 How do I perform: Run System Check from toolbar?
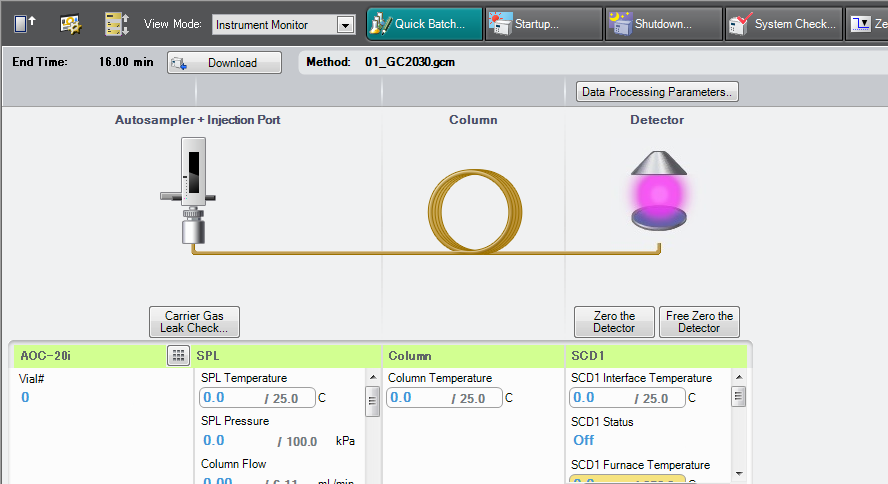point(782,24)
